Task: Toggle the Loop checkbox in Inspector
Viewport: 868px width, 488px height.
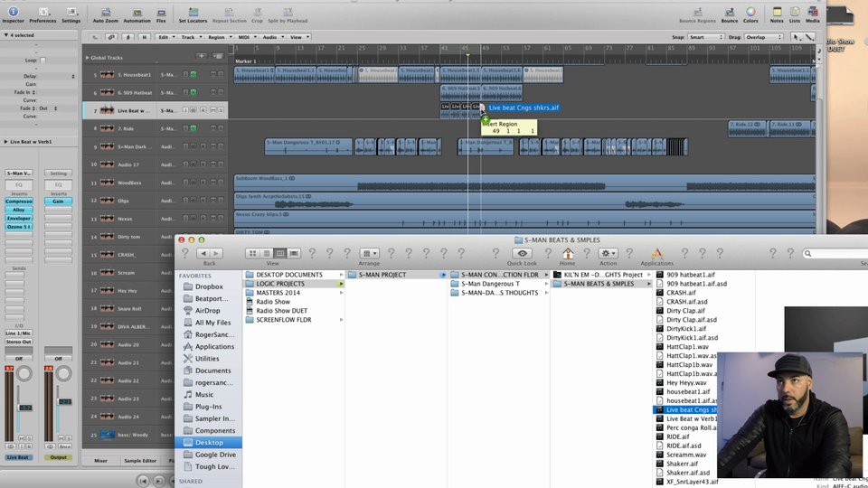Action: (x=42, y=60)
